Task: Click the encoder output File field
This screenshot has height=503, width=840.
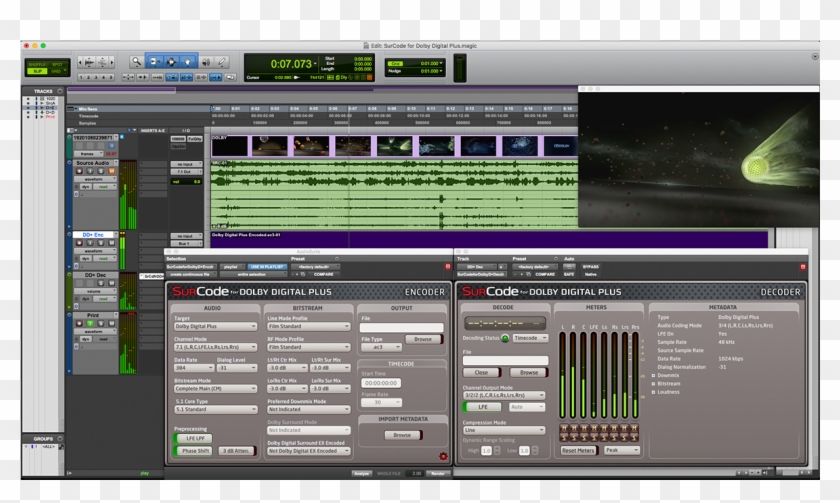Action: pyautogui.click(x=401, y=327)
